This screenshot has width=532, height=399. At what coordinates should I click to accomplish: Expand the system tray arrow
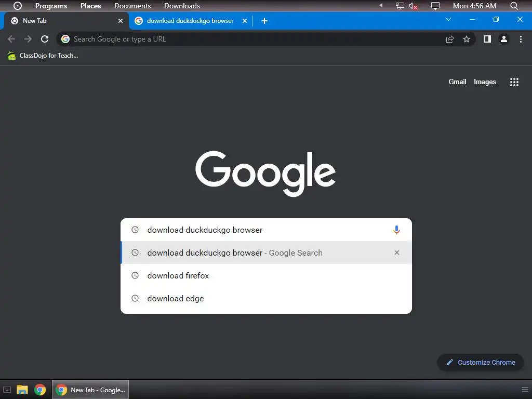pyautogui.click(x=381, y=5)
